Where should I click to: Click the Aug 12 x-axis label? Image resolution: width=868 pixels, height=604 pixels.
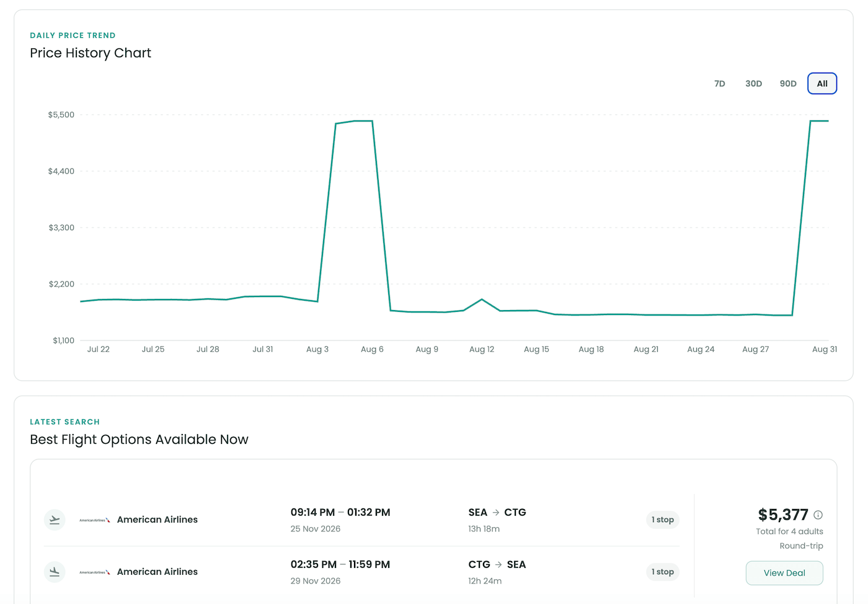[482, 349]
